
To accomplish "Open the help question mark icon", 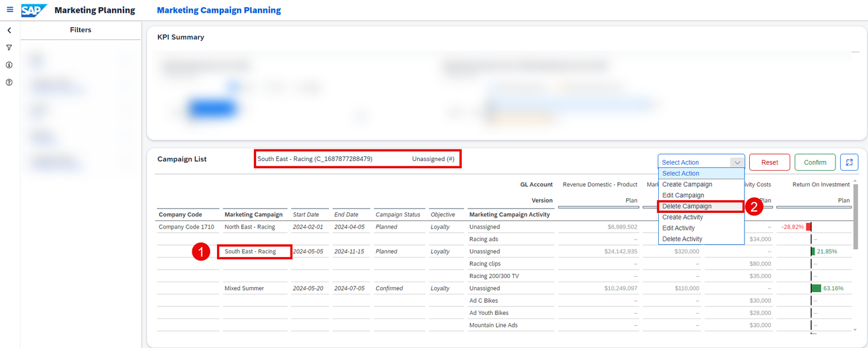I will [x=9, y=83].
